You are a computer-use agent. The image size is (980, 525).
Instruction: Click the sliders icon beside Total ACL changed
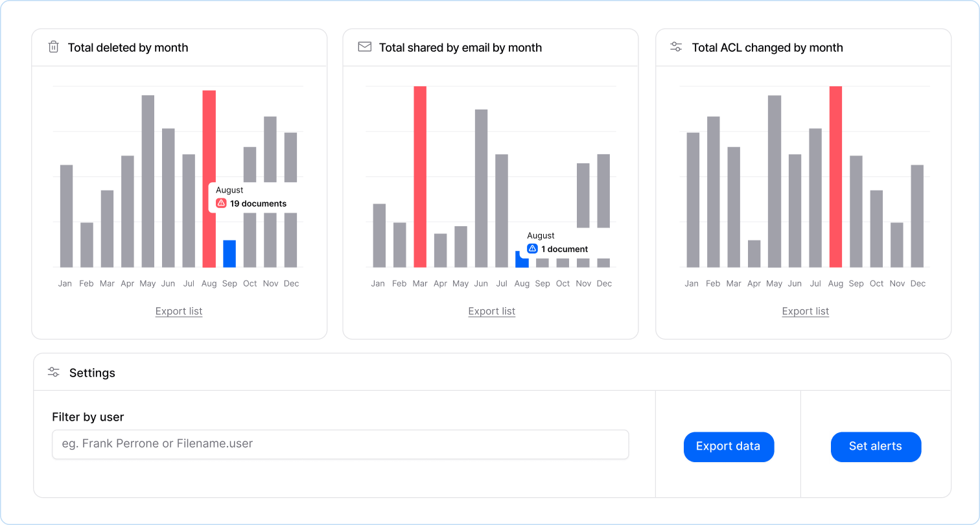click(676, 47)
